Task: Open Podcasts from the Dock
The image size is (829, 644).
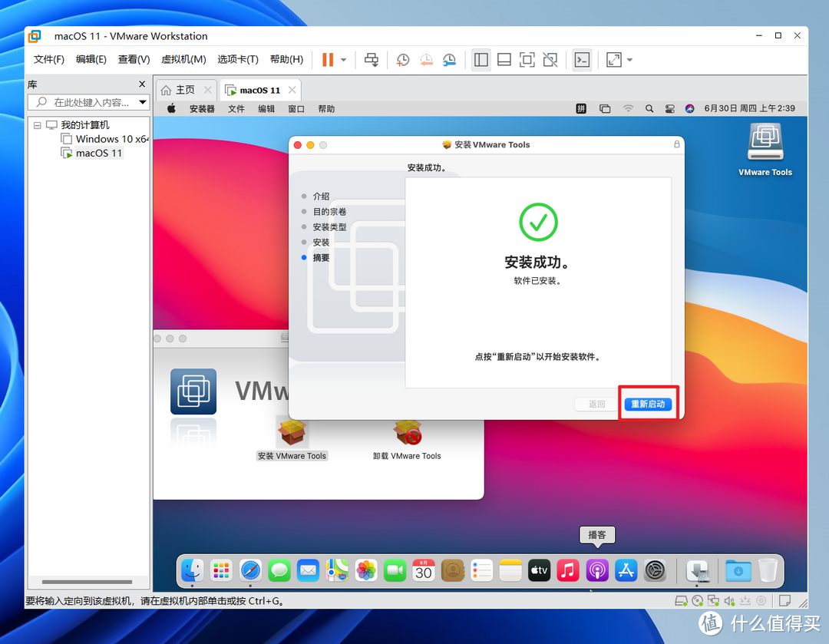Action: [x=597, y=571]
